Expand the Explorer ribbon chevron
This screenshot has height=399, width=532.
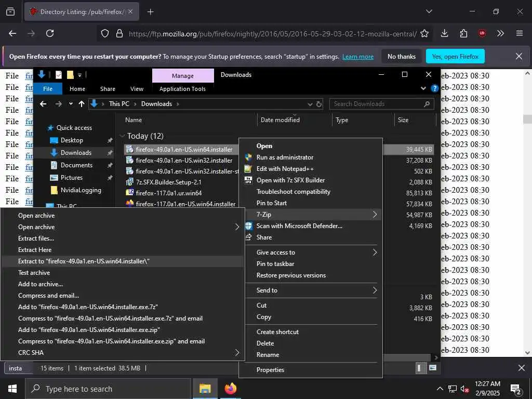(423, 88)
